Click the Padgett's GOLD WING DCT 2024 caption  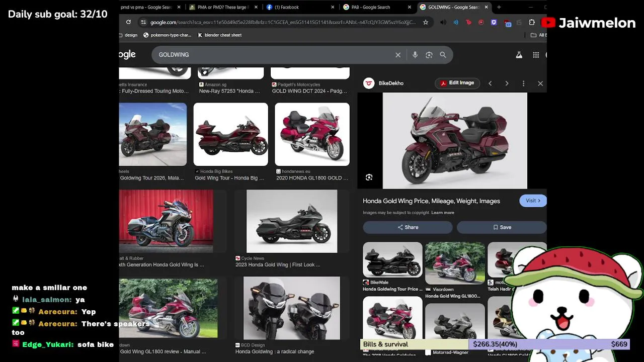(309, 91)
